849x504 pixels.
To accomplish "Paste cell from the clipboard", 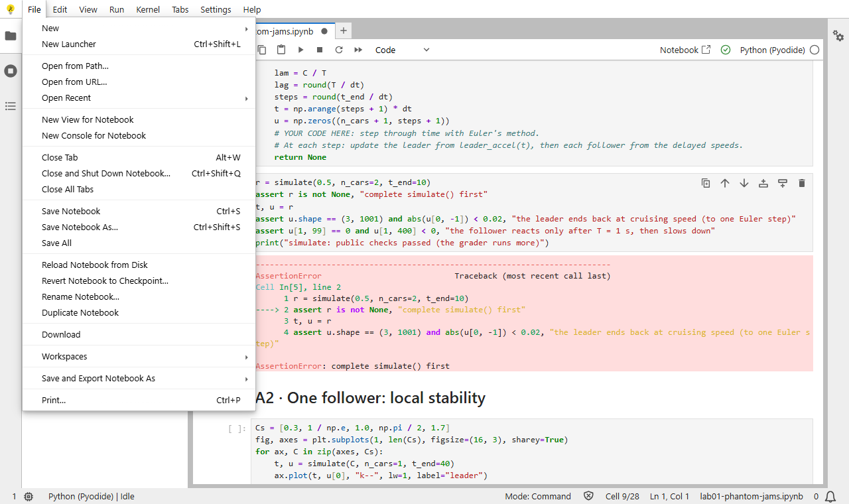I will coord(281,50).
